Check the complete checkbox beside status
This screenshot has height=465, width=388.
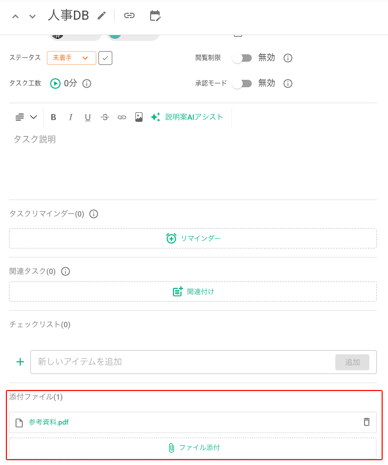click(105, 58)
